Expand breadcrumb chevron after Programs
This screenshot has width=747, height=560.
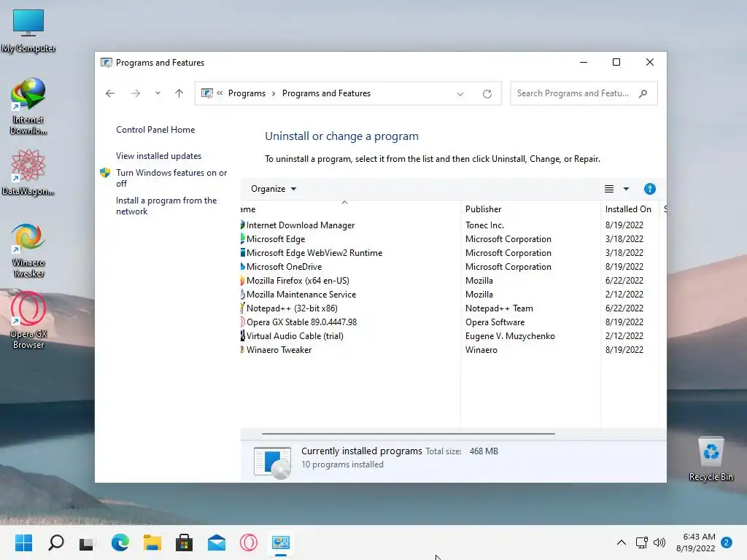(x=274, y=93)
